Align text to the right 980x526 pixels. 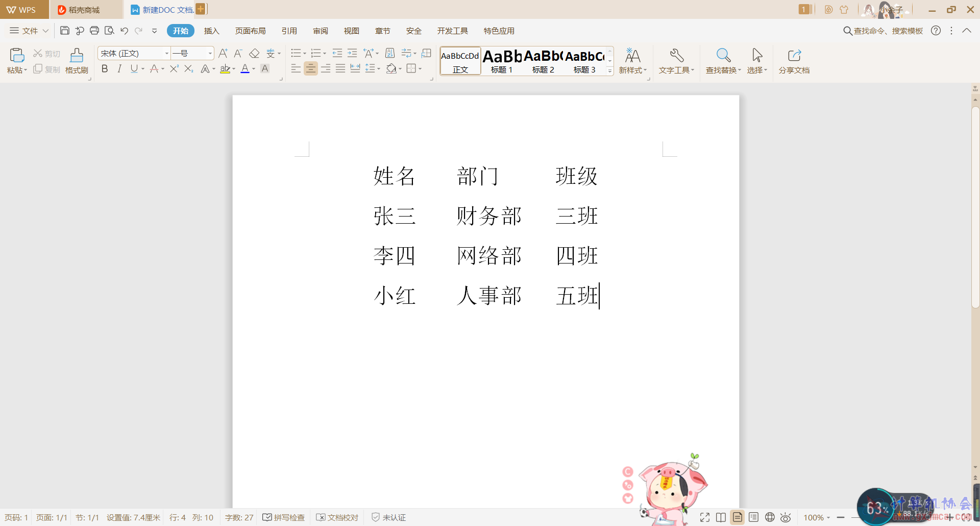[326, 68]
